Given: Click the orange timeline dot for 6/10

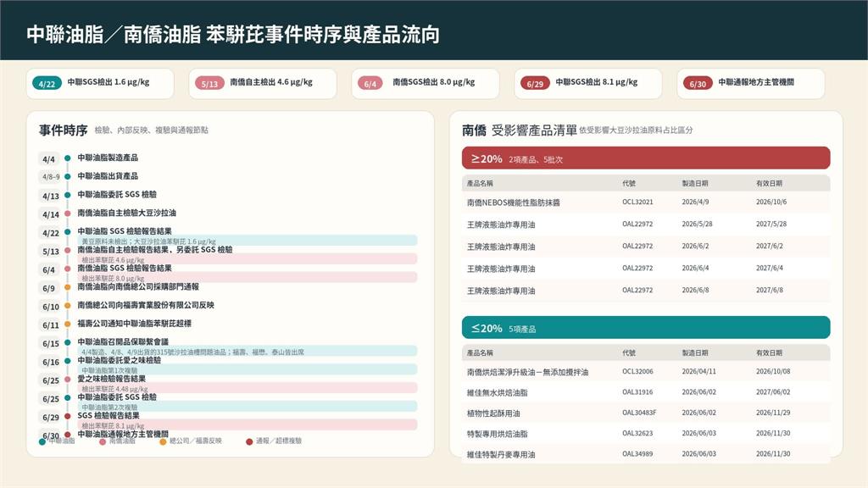Looking at the screenshot, I should click(x=68, y=305).
